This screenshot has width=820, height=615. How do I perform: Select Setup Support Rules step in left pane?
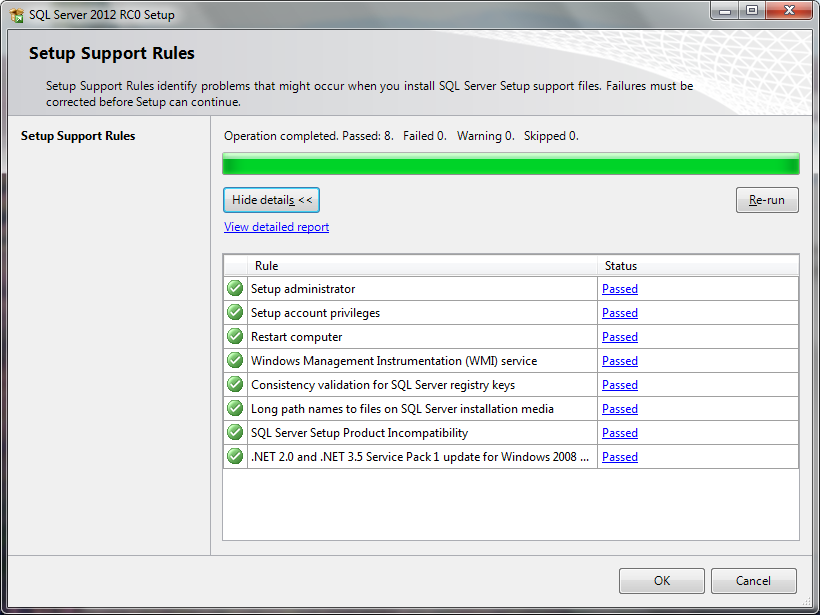click(78, 136)
